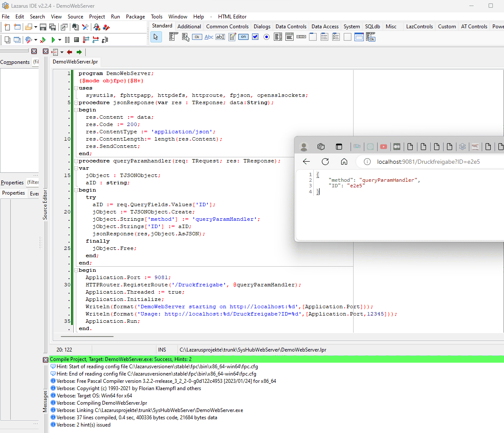This screenshot has height=433, width=504.
Task: Click the Step Out debugger icon
Action: point(105,40)
